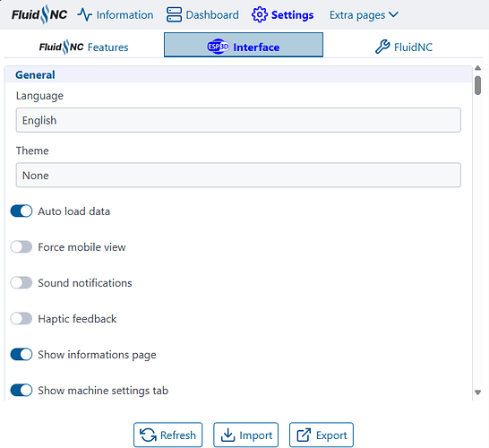
Task: Click the scrollbar down arrow
Action: 477,392
